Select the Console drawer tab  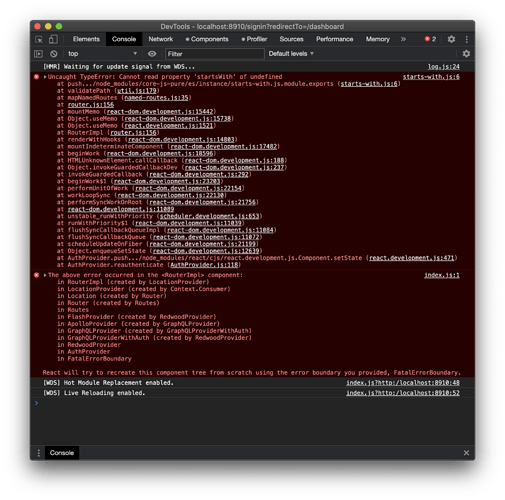[x=62, y=453]
